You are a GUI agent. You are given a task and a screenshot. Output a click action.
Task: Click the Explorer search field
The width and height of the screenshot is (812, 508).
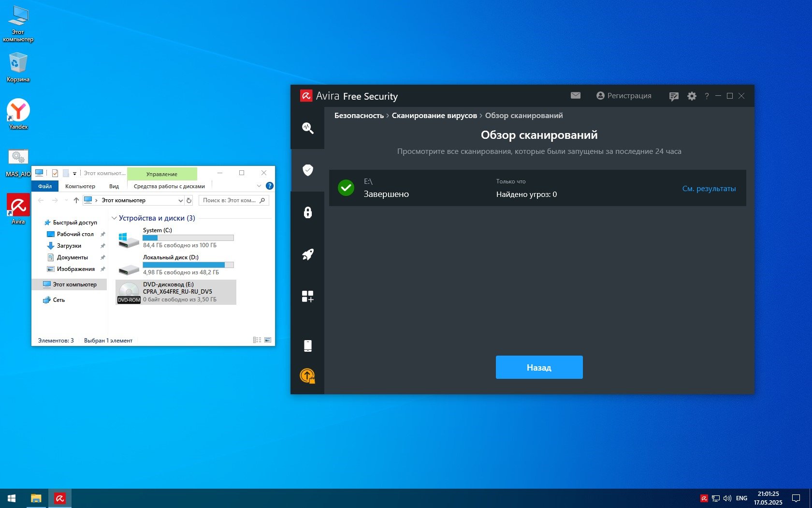(x=229, y=200)
